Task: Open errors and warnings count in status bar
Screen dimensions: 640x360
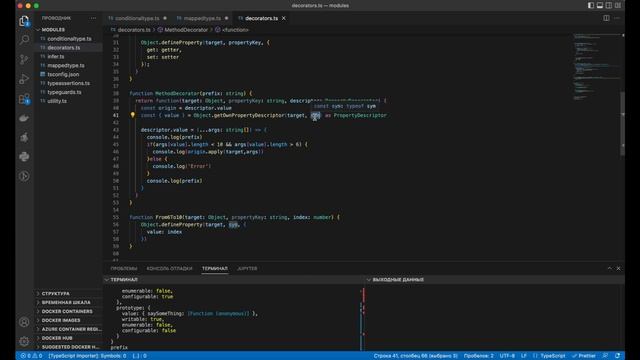Action: tap(31, 356)
